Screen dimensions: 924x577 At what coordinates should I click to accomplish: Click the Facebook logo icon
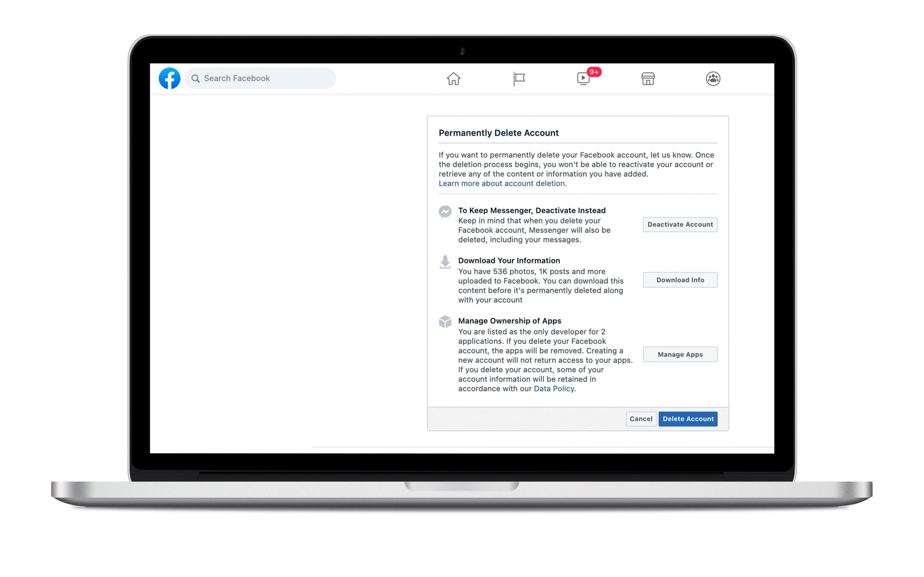170,79
